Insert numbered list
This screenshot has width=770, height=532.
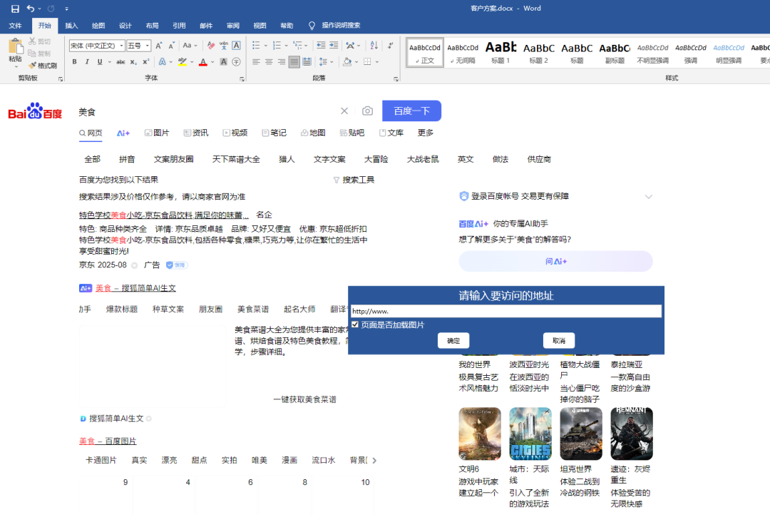[x=277, y=46]
